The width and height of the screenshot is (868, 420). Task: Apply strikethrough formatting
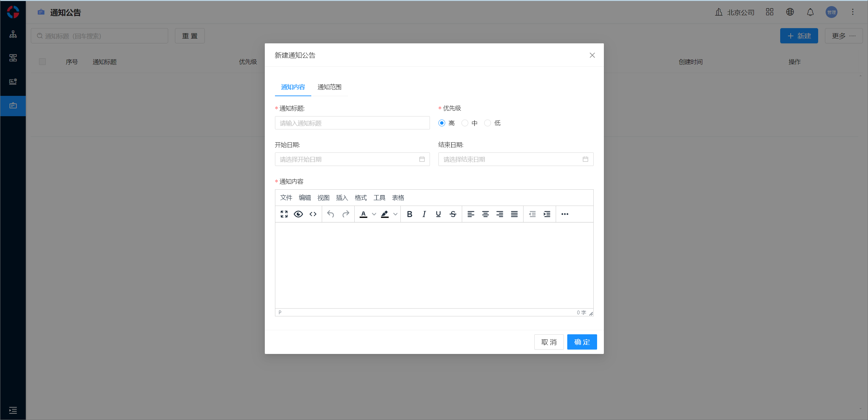tap(453, 214)
